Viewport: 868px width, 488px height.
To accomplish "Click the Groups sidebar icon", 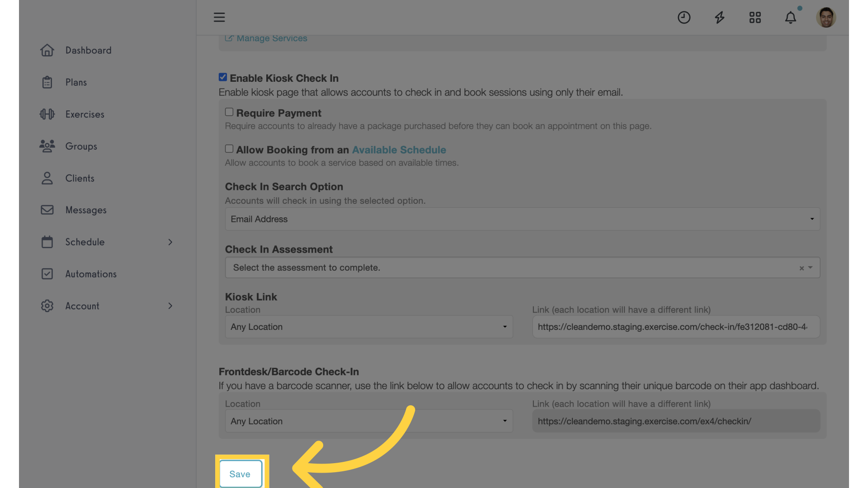I will click(x=47, y=146).
